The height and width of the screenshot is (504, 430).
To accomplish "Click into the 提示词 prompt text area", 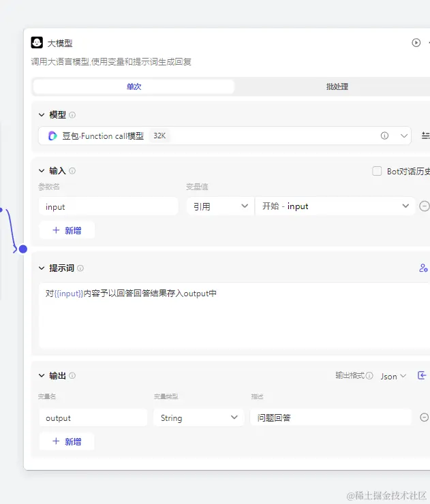I will 234,315.
